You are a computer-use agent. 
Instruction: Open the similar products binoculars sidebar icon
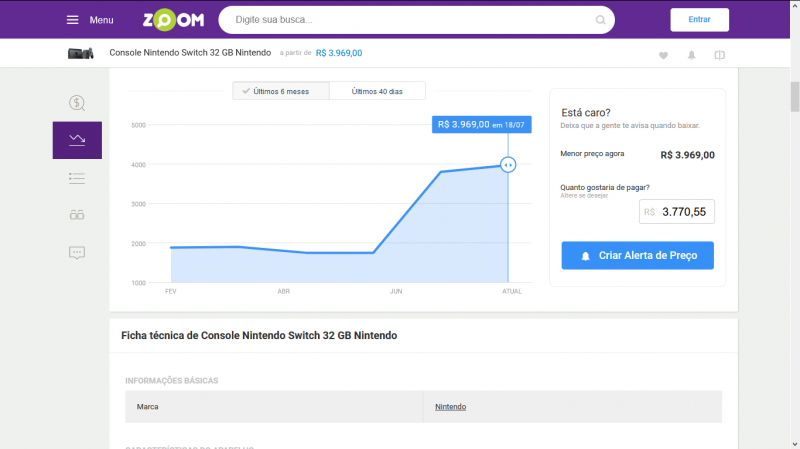[x=77, y=215]
